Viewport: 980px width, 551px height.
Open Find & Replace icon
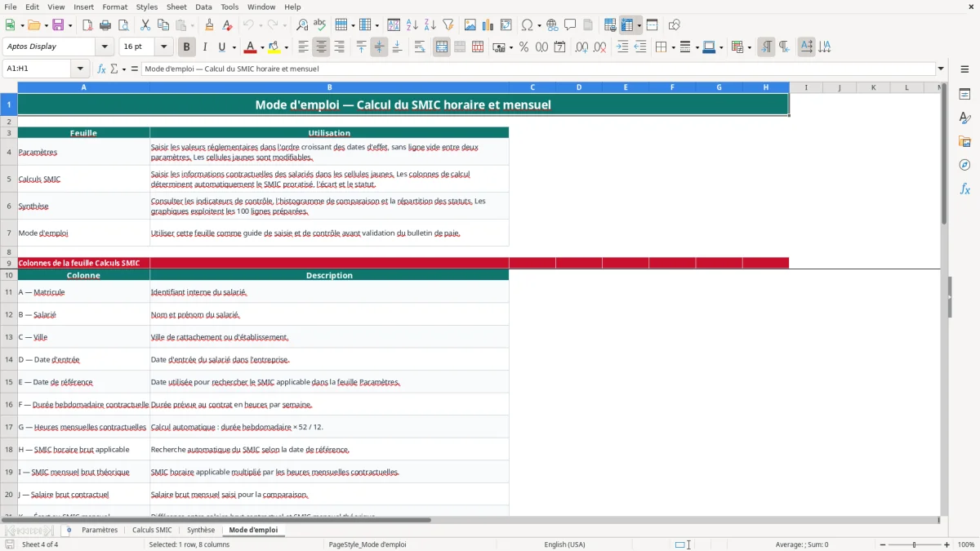(302, 25)
